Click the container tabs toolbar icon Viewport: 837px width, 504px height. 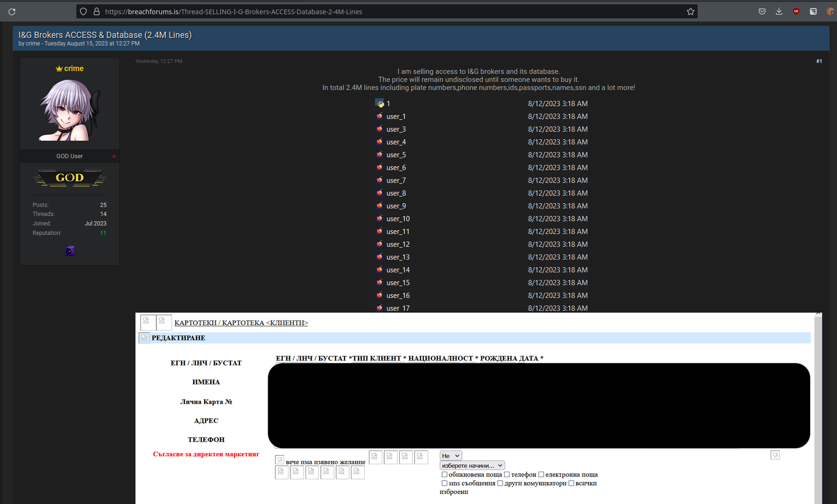click(813, 11)
